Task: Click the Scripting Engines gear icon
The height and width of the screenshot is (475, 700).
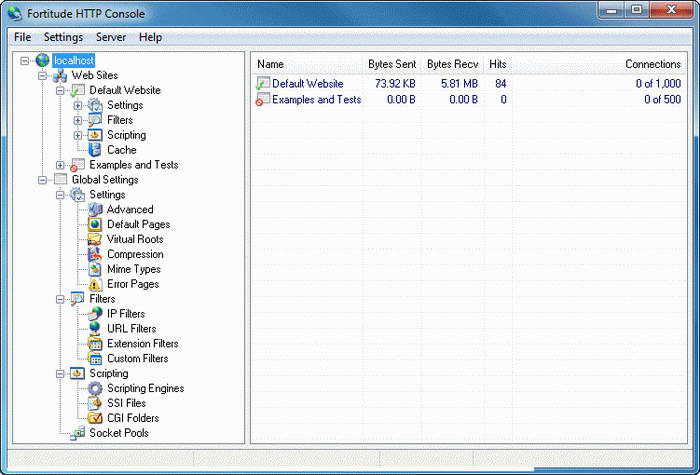Action: click(95, 388)
